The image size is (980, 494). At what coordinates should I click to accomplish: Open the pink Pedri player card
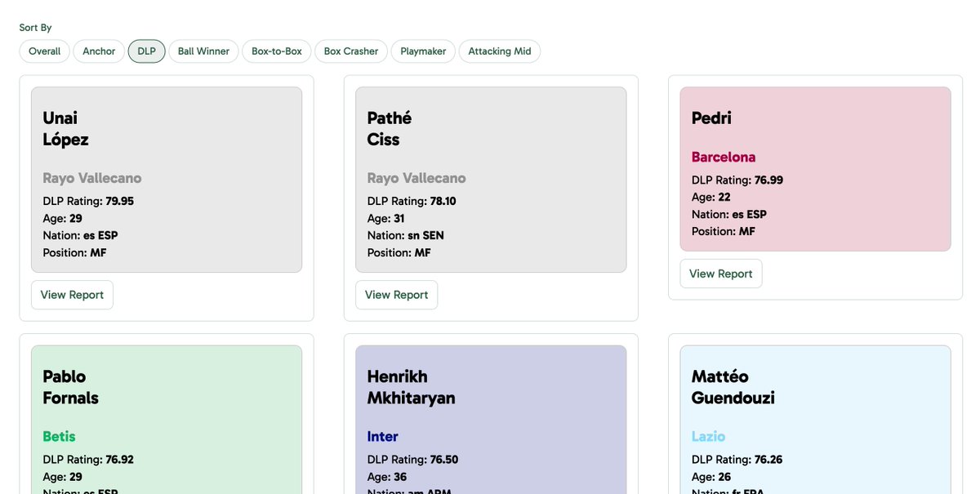[x=815, y=169]
